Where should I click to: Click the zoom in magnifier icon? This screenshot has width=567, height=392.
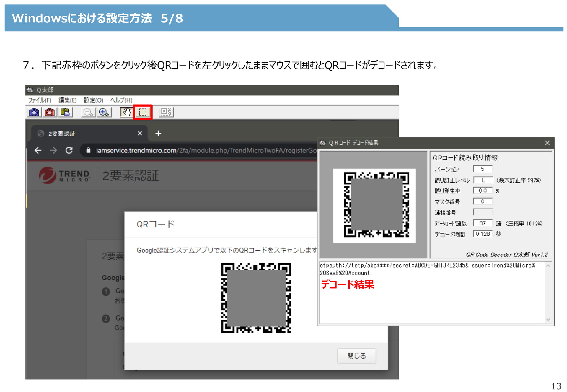pos(104,112)
